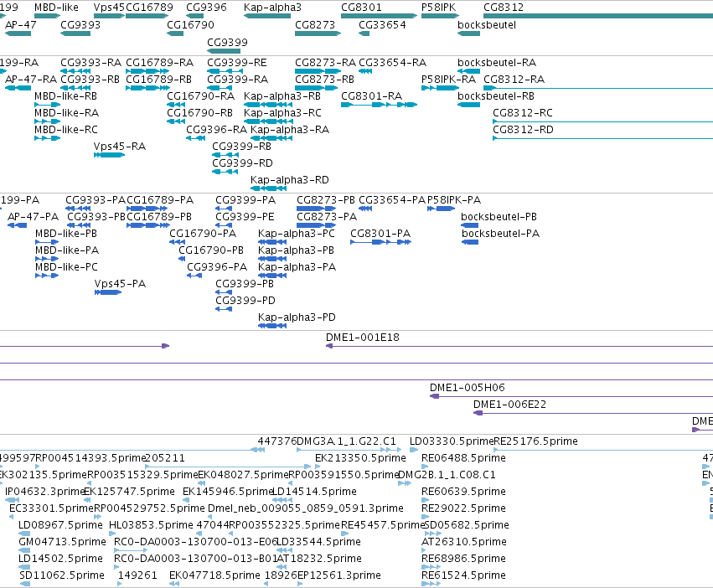Select the CG9393-PA protein label
The height and width of the screenshot is (588, 713).
coord(96,200)
